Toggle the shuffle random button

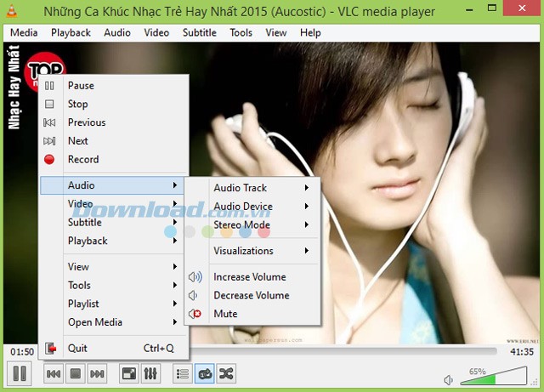tap(227, 373)
